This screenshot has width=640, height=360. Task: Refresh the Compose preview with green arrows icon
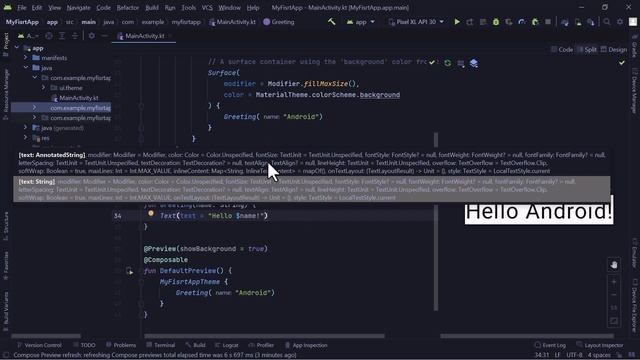(448, 63)
